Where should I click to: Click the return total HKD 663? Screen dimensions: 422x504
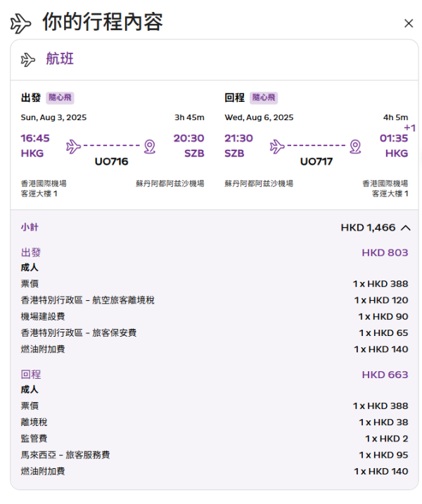(385, 375)
